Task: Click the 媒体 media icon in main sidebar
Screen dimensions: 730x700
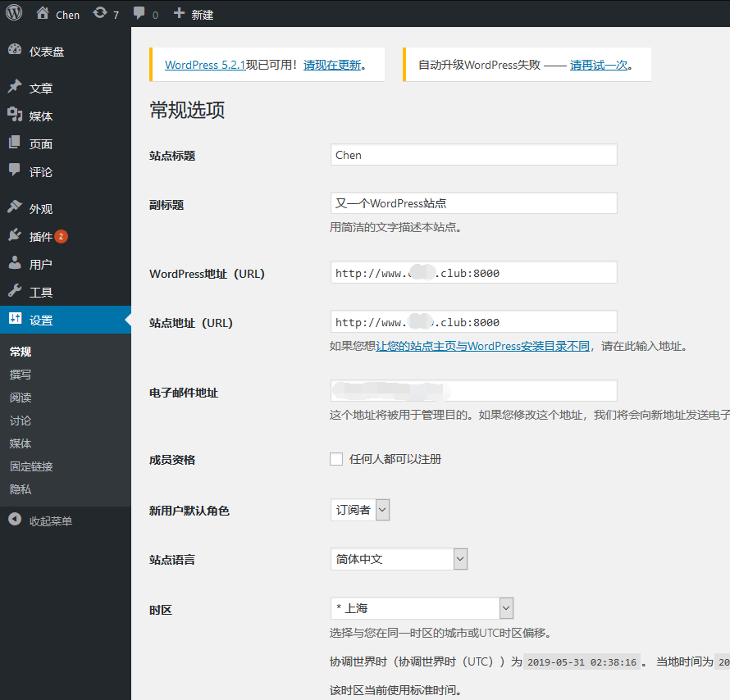Action: coord(15,115)
